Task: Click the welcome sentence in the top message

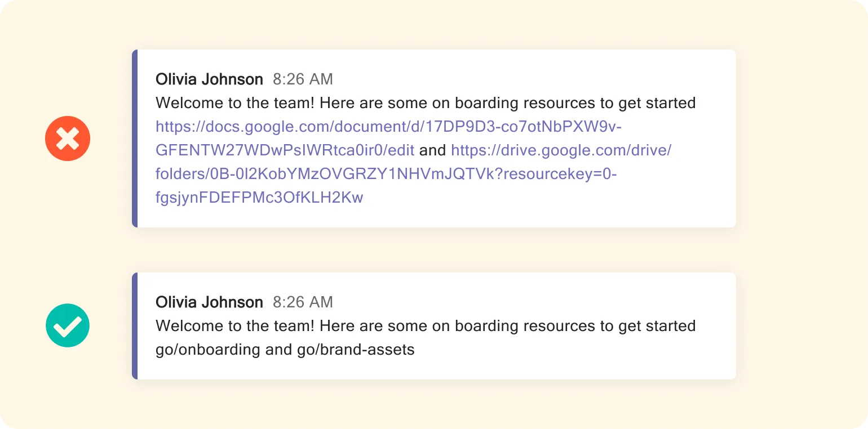Action: [426, 103]
